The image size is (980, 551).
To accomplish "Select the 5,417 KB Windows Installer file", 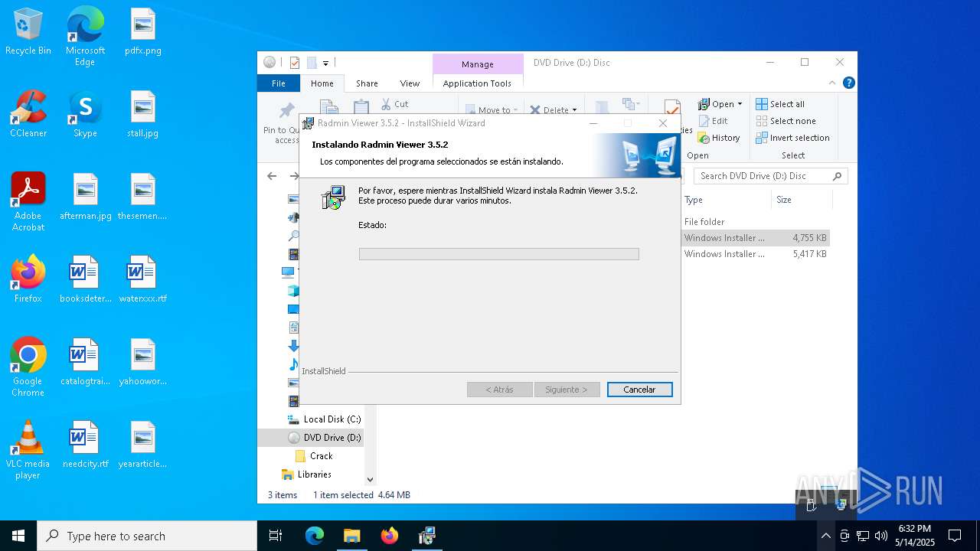I will (x=755, y=254).
